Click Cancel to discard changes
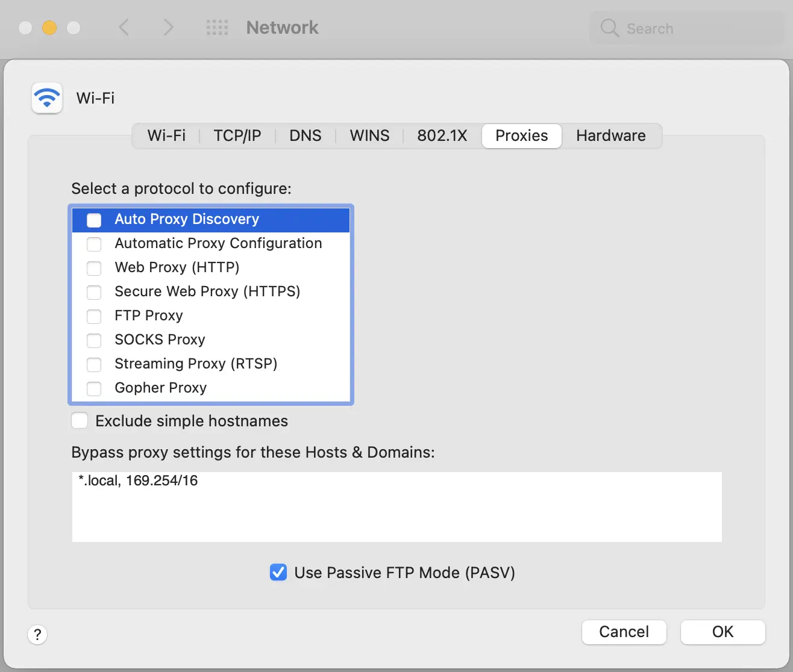The height and width of the screenshot is (672, 793). tap(624, 632)
